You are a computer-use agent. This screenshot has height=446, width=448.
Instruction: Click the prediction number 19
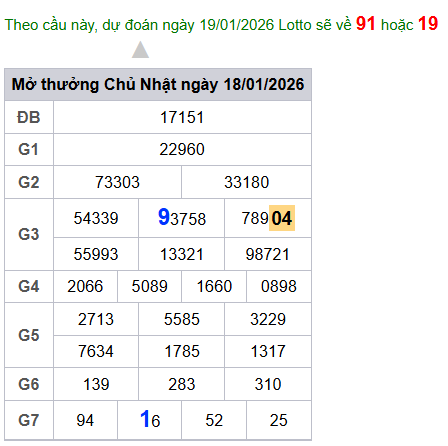click(x=428, y=24)
